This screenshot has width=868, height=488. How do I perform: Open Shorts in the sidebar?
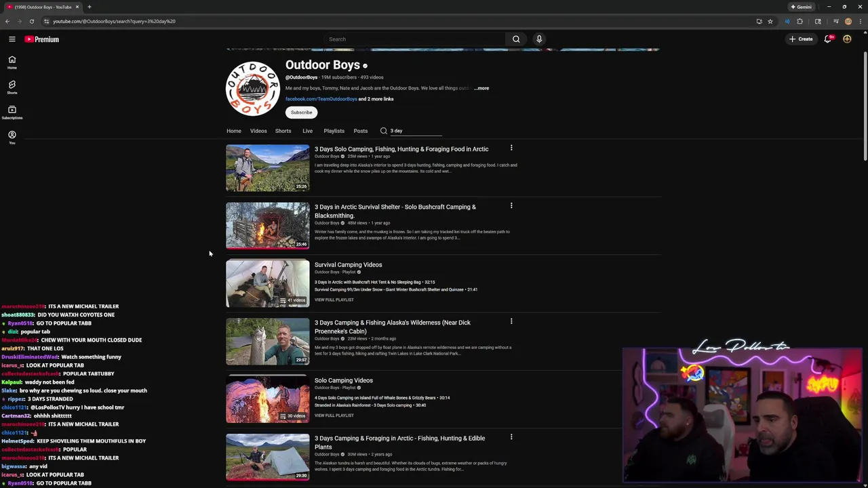[12, 87]
